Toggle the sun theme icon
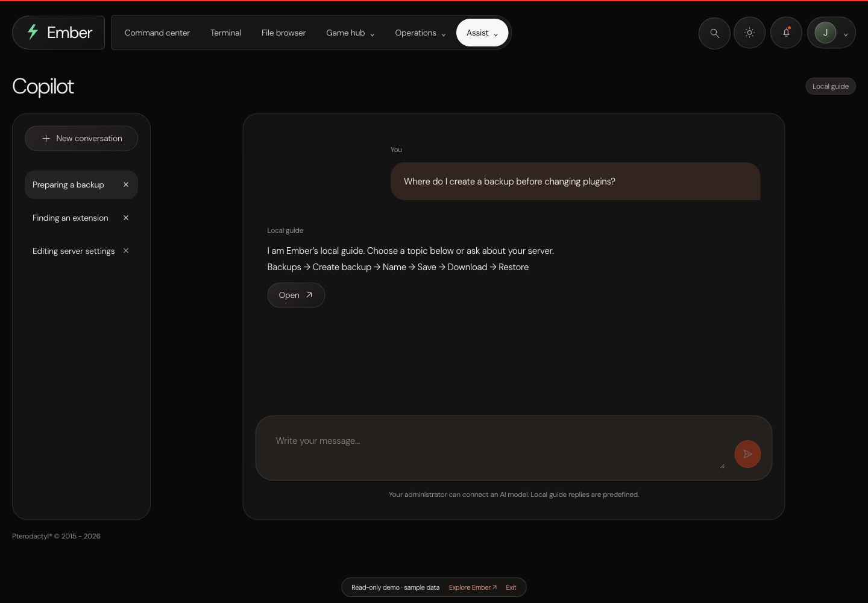Image resolution: width=868 pixels, height=603 pixels. click(749, 33)
